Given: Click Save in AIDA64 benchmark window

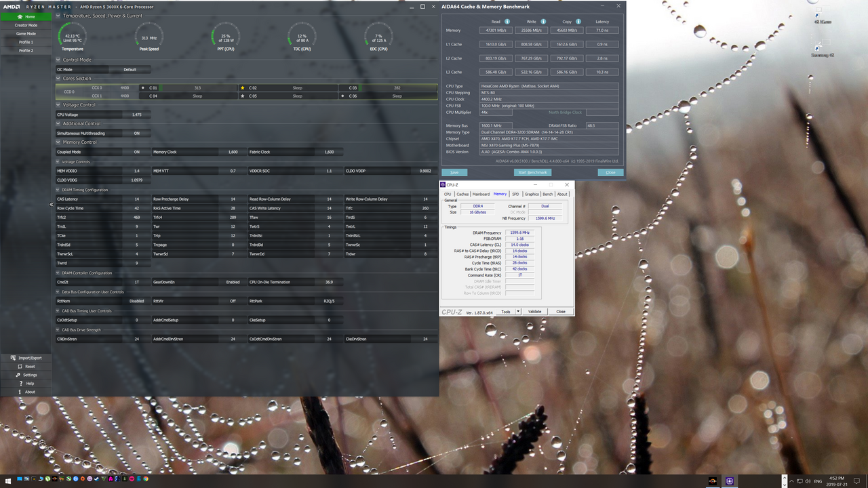Looking at the screenshot, I should (x=454, y=172).
